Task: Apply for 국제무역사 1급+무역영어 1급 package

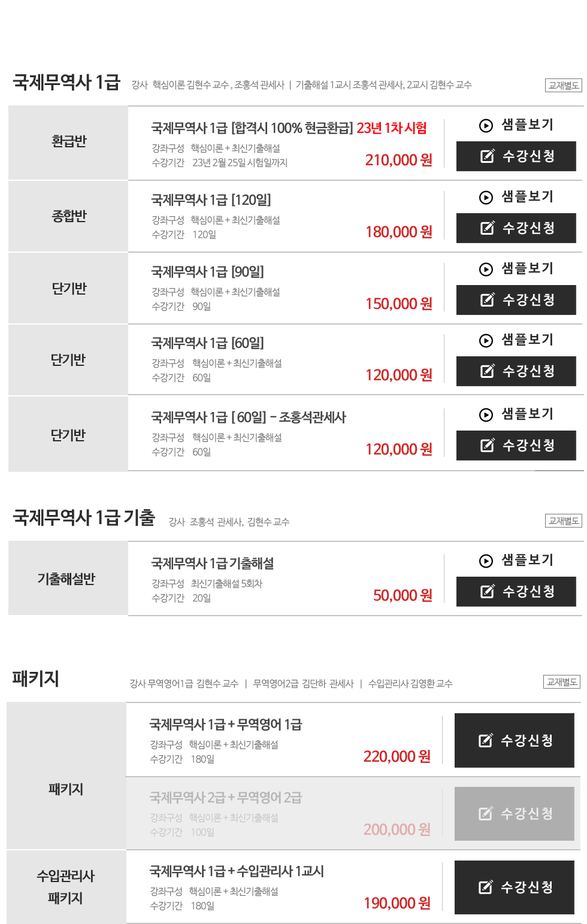Action: (515, 741)
